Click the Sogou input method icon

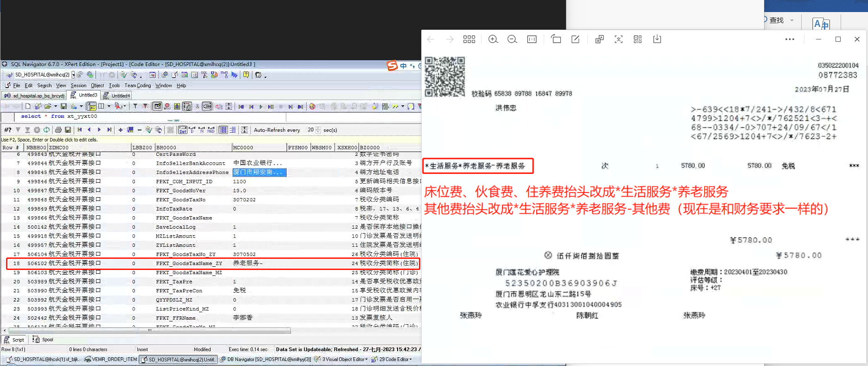click(392, 66)
